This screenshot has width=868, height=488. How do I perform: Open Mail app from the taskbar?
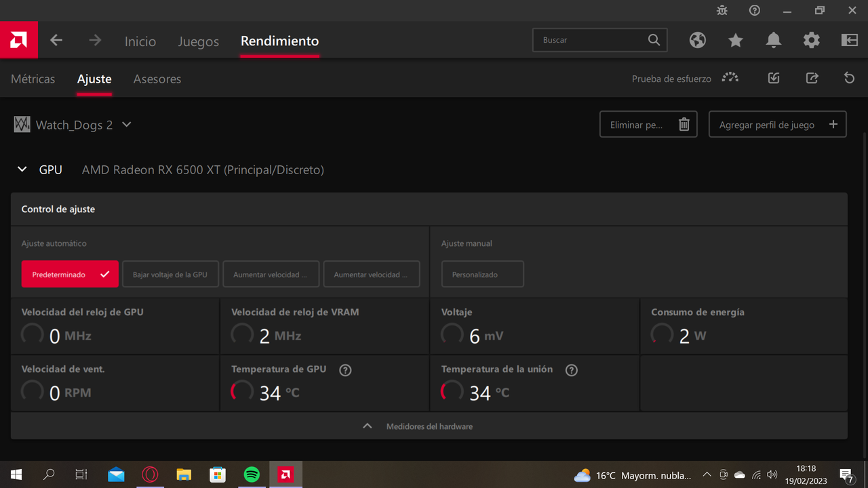(x=116, y=475)
